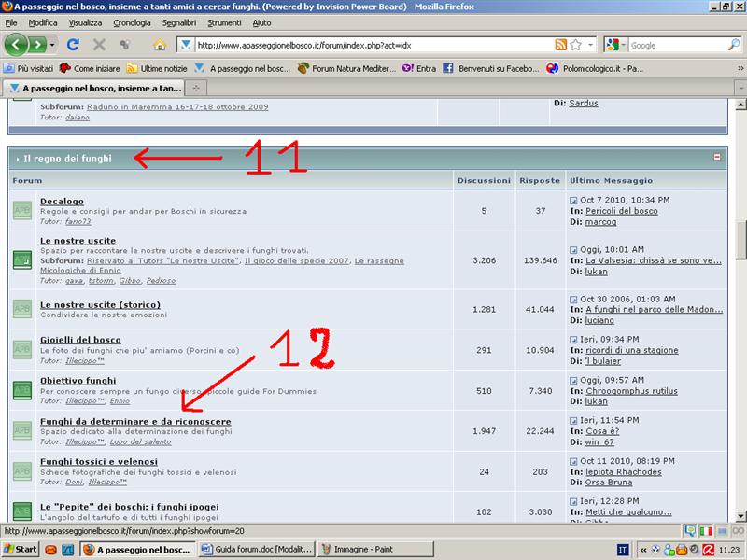The image size is (747, 560).
Task: Click the forum status icon beside Decalogo
Action: [x=21, y=211]
